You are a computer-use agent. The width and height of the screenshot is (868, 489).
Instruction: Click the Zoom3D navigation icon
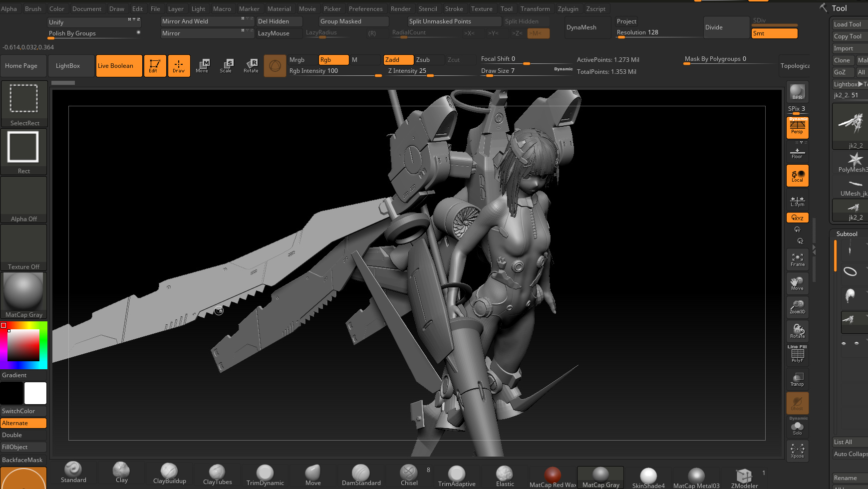[797, 307]
